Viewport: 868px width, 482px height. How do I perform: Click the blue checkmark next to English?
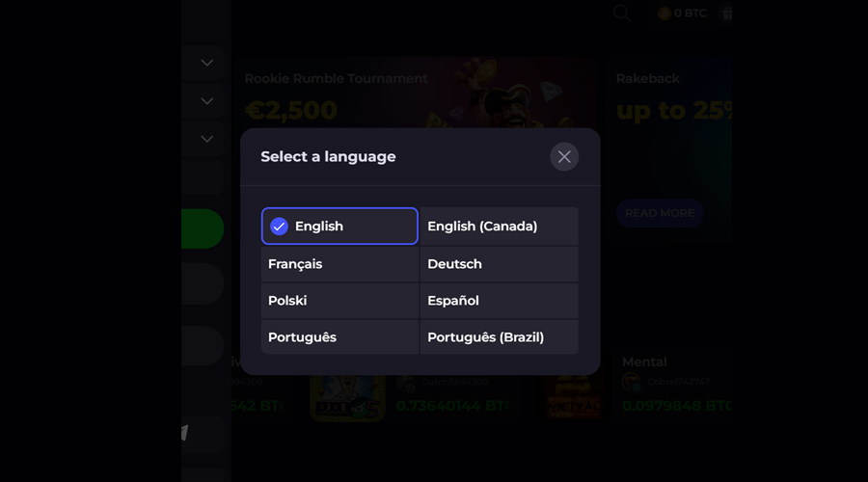[279, 227]
